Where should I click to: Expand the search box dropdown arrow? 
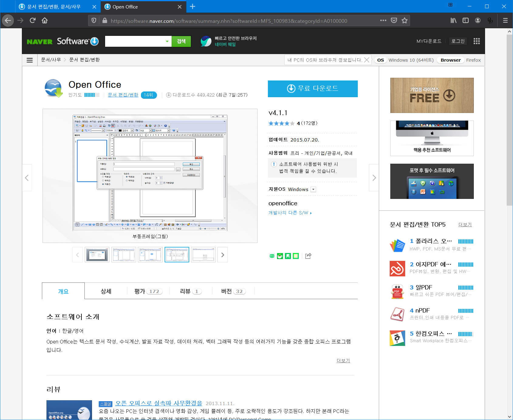(167, 41)
